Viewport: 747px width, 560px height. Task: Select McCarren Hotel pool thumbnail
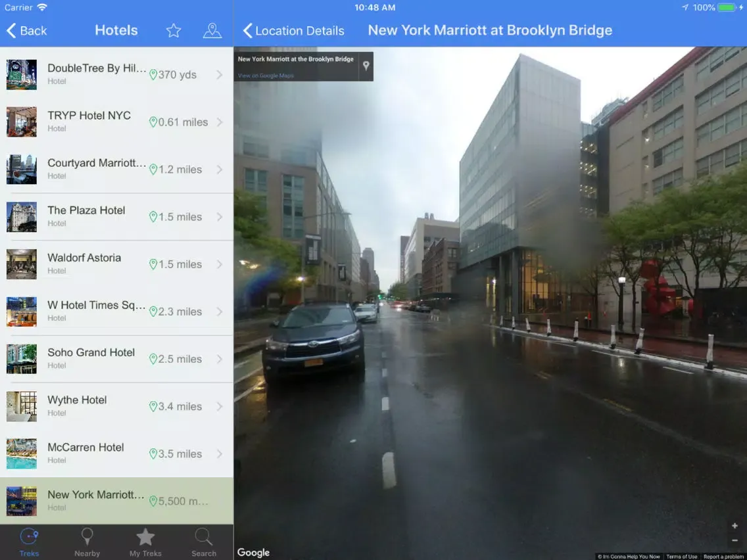22,454
